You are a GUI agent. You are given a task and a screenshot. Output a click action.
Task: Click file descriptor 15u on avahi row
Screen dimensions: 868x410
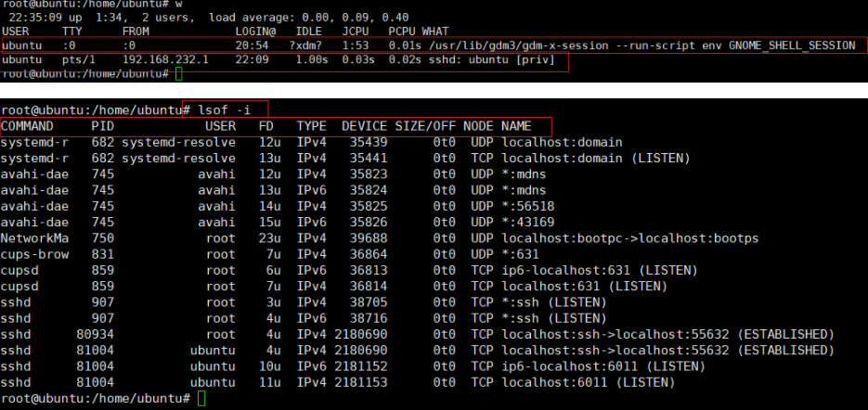pos(269,223)
